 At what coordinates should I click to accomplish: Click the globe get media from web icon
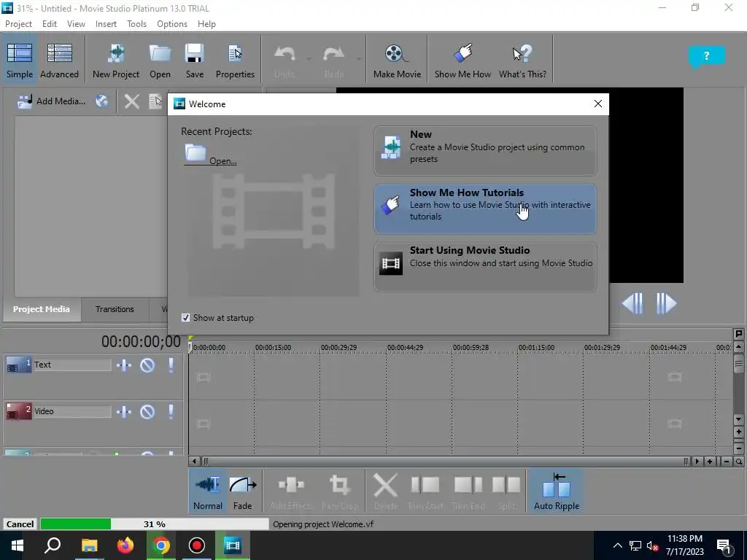pyautogui.click(x=101, y=101)
